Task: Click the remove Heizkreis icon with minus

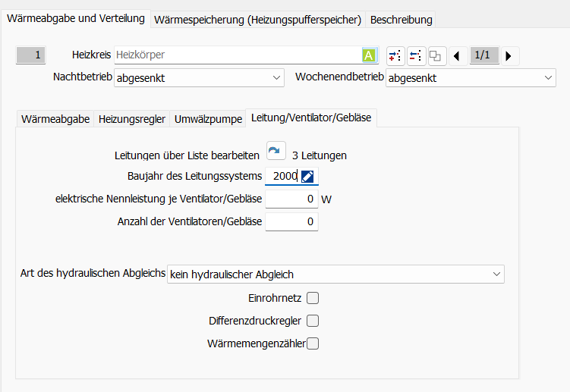Action: point(415,55)
